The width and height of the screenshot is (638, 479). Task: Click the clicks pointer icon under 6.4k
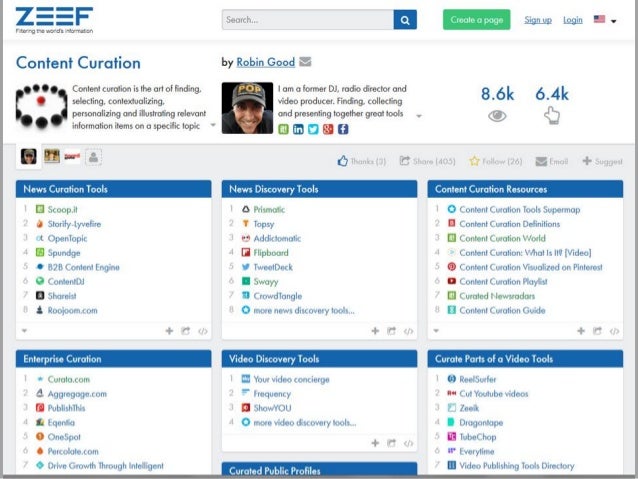[x=552, y=116]
